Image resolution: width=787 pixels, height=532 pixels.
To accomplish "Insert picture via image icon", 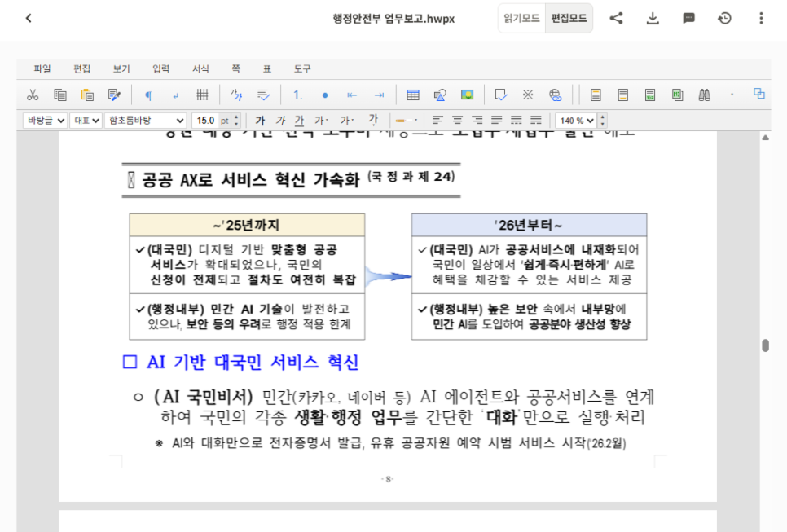I will tap(468, 95).
